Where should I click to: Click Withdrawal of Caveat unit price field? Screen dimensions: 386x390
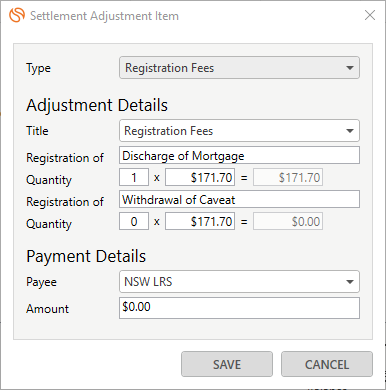click(200, 221)
